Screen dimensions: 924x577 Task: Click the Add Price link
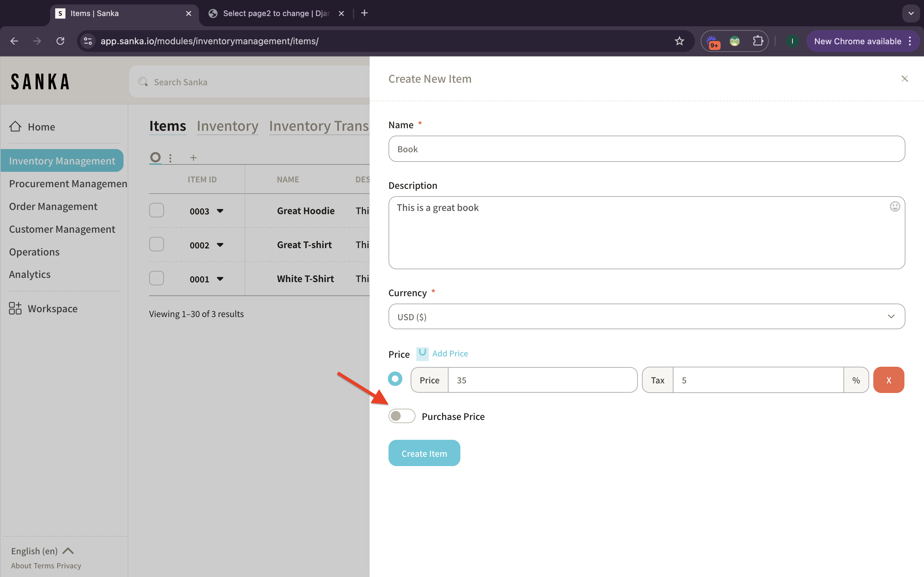click(450, 353)
